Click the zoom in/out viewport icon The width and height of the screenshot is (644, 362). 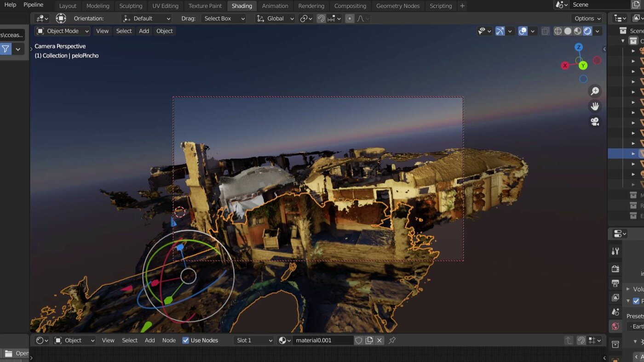pos(595,91)
